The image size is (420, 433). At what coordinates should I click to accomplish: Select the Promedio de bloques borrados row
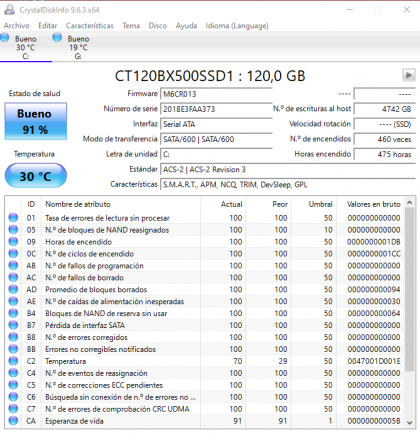204,289
